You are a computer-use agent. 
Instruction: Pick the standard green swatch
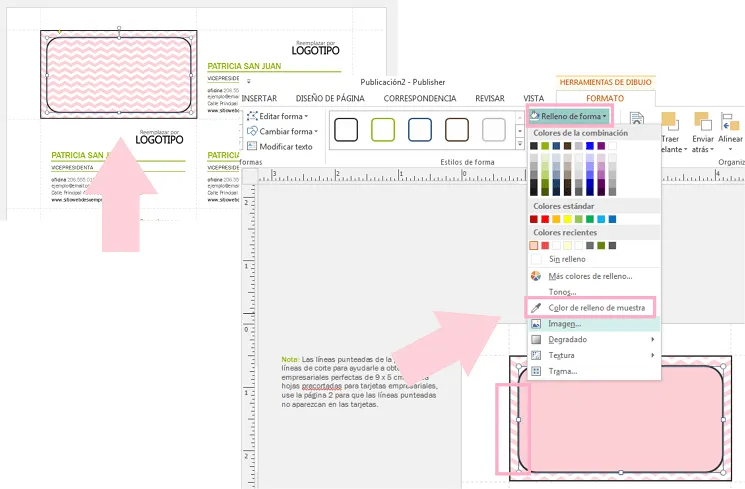coord(590,219)
